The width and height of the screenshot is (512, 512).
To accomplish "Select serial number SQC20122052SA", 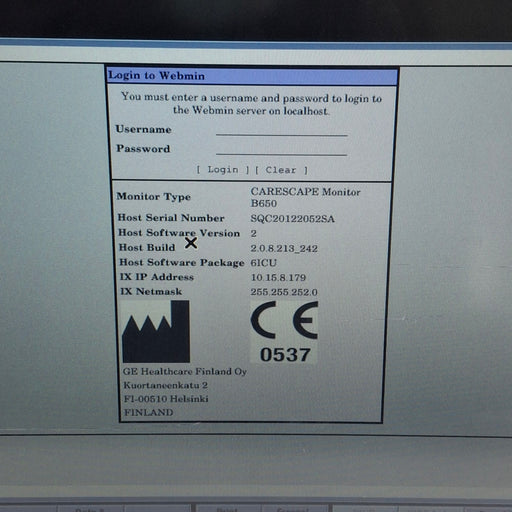I will [292, 219].
